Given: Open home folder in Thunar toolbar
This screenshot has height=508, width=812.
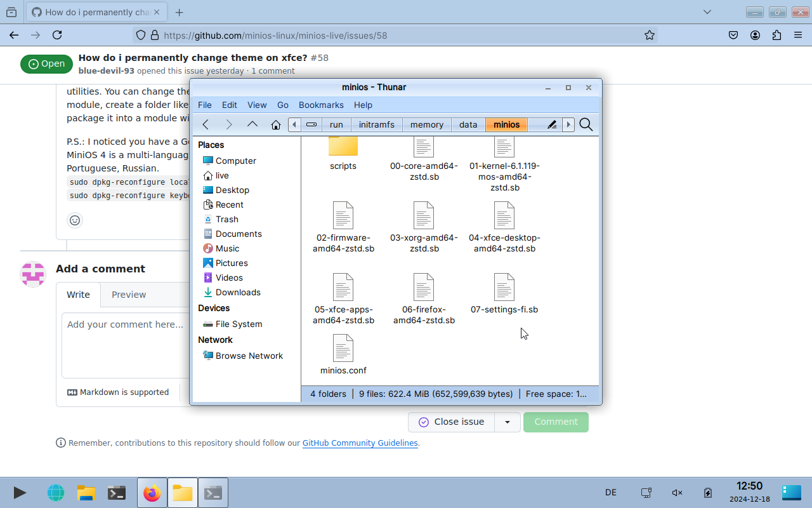Looking at the screenshot, I should [276, 124].
